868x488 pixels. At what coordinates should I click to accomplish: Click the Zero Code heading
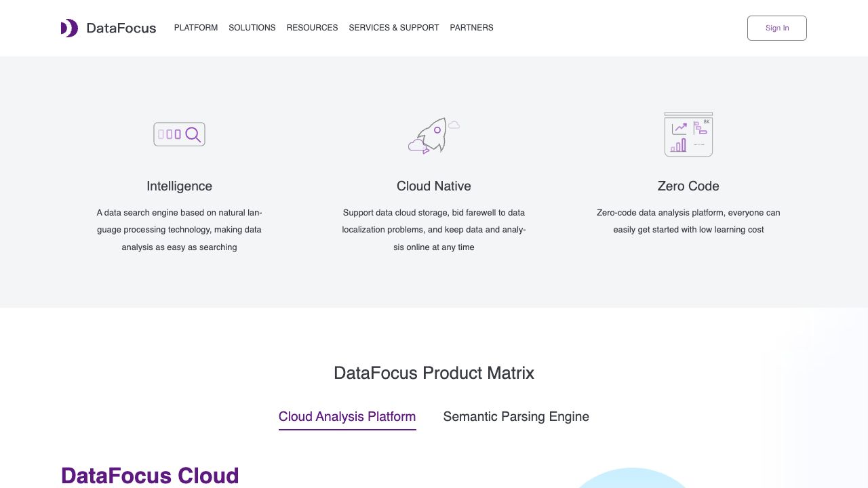click(x=688, y=186)
